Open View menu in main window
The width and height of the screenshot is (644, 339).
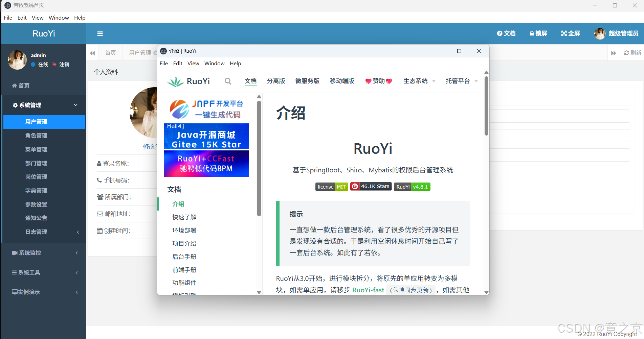click(x=38, y=18)
